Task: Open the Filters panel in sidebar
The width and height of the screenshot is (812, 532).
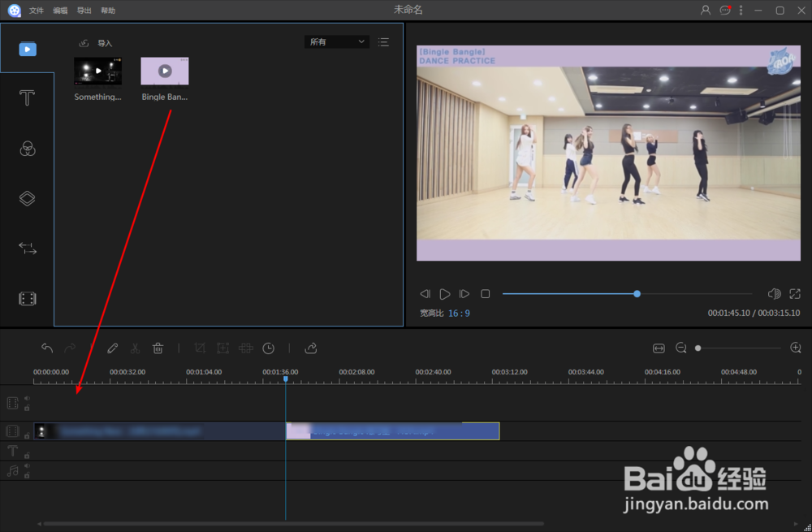Action: [28, 149]
